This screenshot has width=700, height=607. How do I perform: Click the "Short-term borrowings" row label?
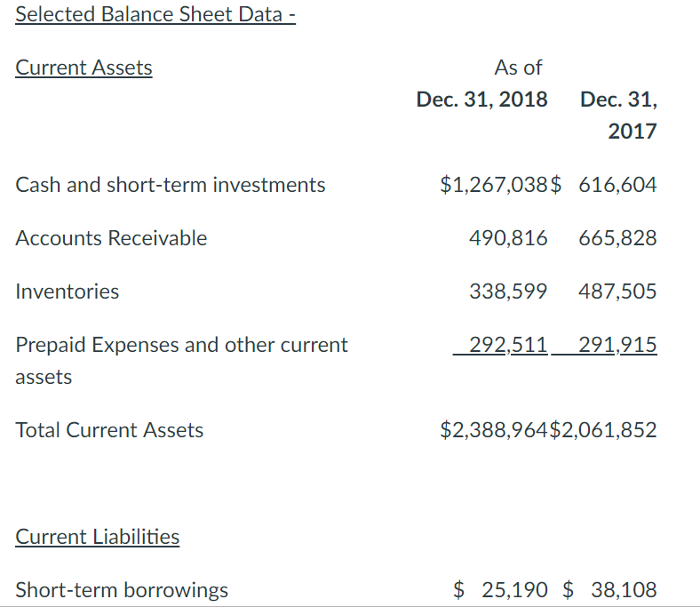point(122,589)
